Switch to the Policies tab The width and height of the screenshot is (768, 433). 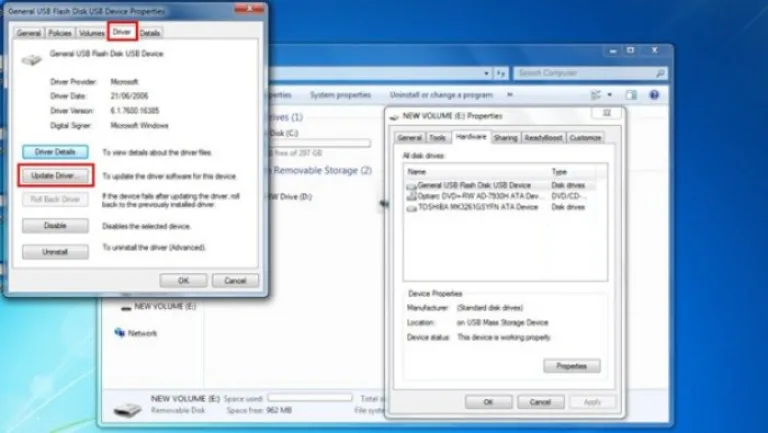pyautogui.click(x=60, y=33)
